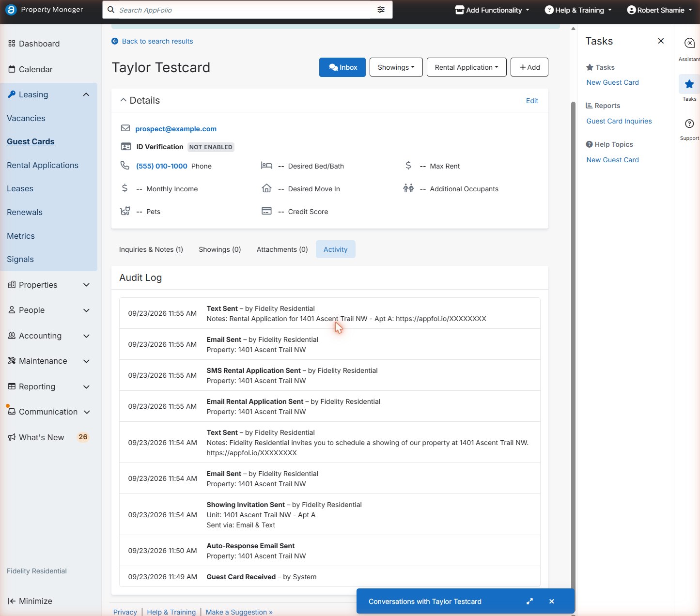
Task: Open the Assistant panel icon
Action: [689, 43]
